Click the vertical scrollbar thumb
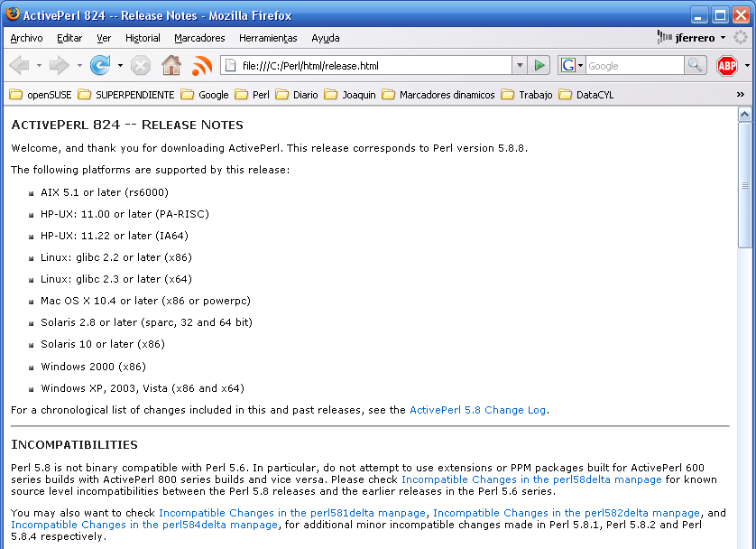The width and height of the screenshot is (756, 549). pos(745,186)
